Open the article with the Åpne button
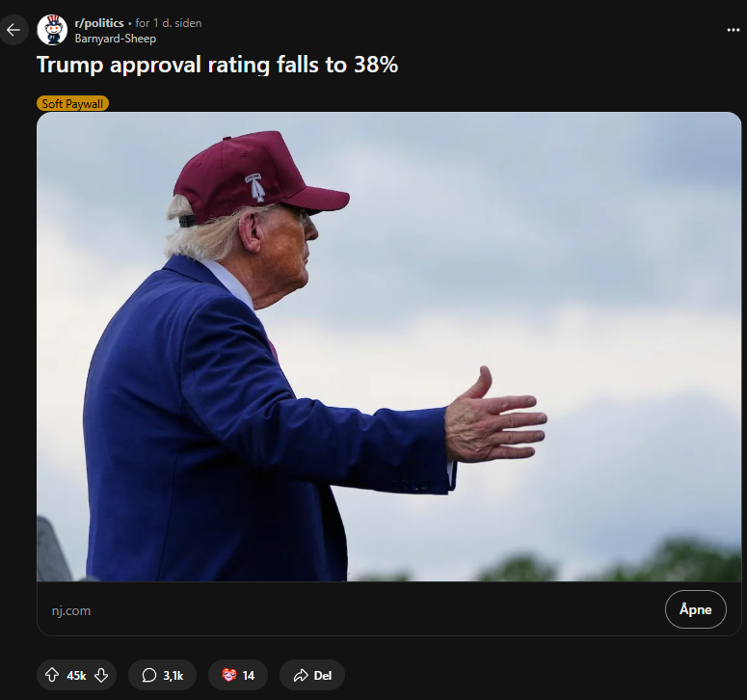747x700 pixels. (x=695, y=609)
